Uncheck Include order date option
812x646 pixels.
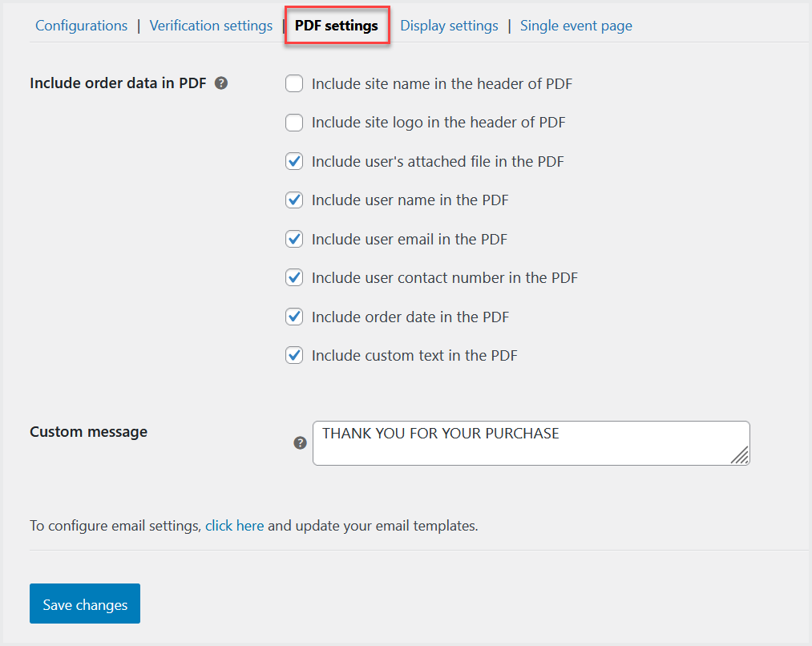pos(294,317)
